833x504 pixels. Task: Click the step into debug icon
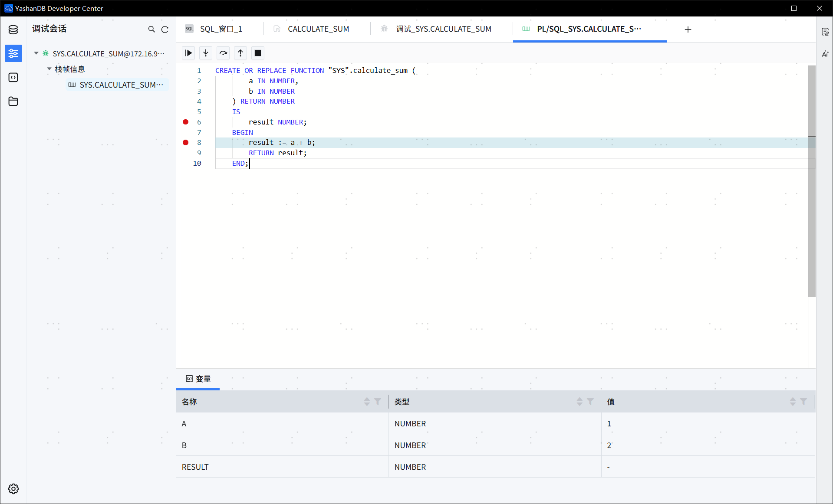[206, 53]
